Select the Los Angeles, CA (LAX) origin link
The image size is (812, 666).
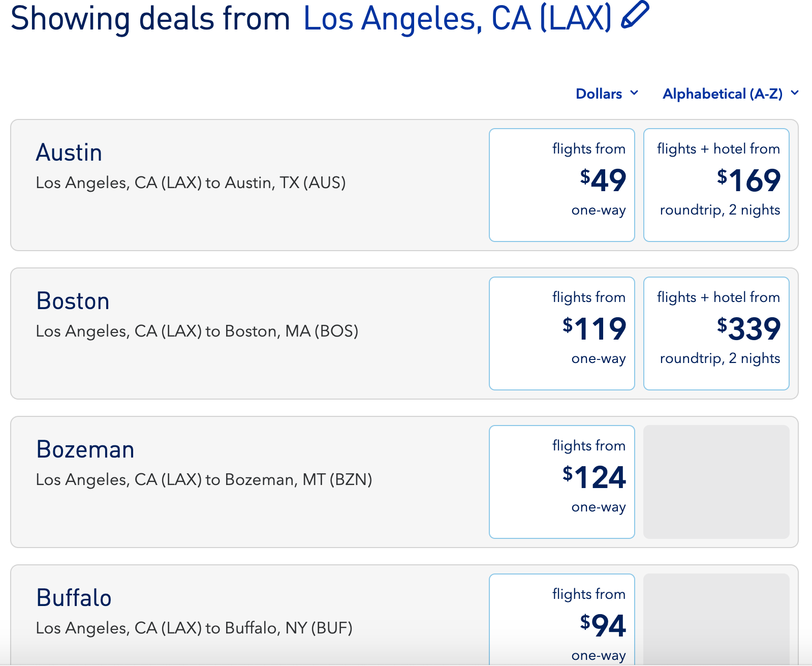point(457,18)
